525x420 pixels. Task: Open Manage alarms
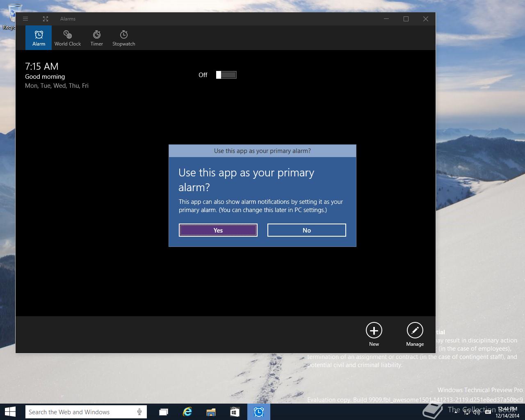415,334
